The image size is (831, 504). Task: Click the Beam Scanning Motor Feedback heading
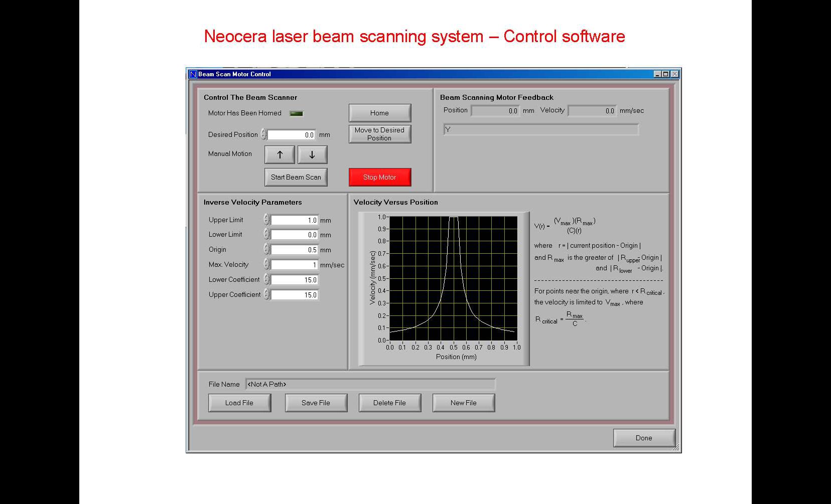pyautogui.click(x=497, y=97)
